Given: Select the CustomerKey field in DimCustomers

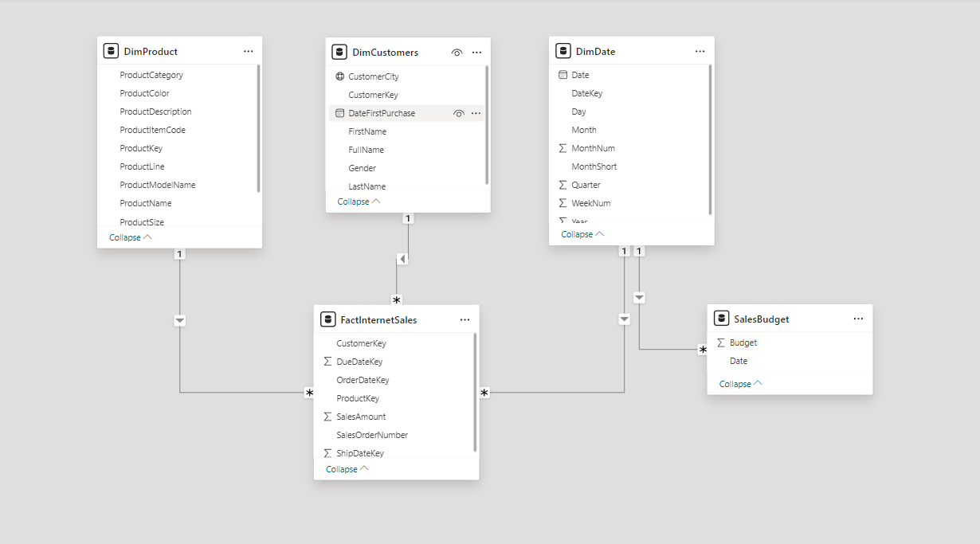Looking at the screenshot, I should click(373, 95).
